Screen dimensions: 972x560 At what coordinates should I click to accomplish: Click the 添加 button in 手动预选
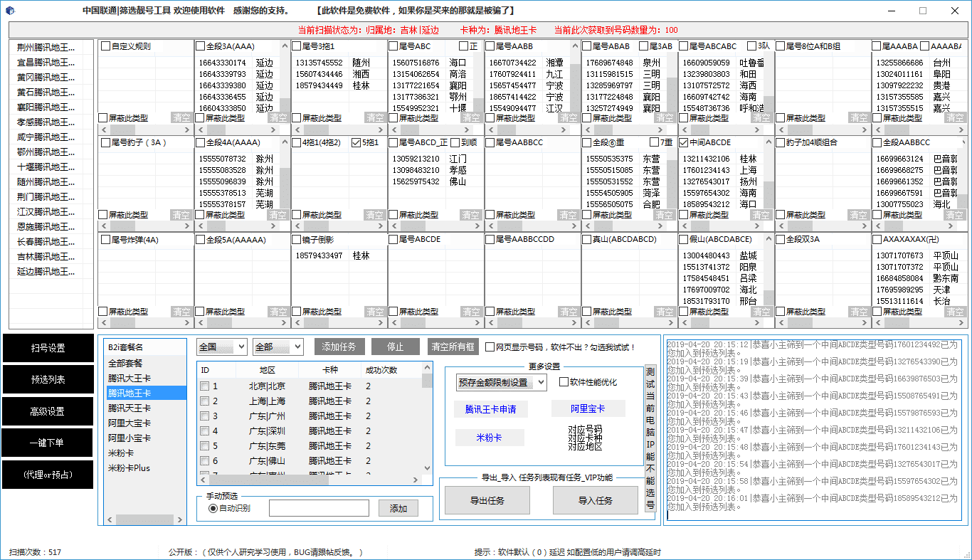coord(398,508)
